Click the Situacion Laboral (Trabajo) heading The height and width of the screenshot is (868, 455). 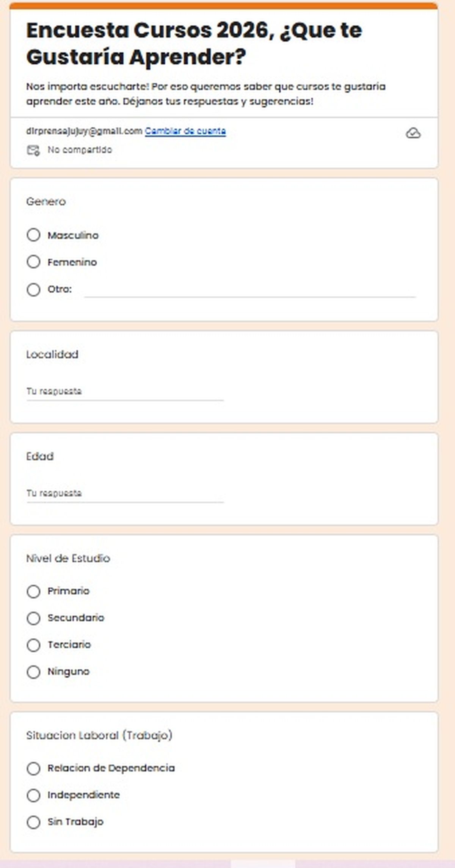coord(99,735)
